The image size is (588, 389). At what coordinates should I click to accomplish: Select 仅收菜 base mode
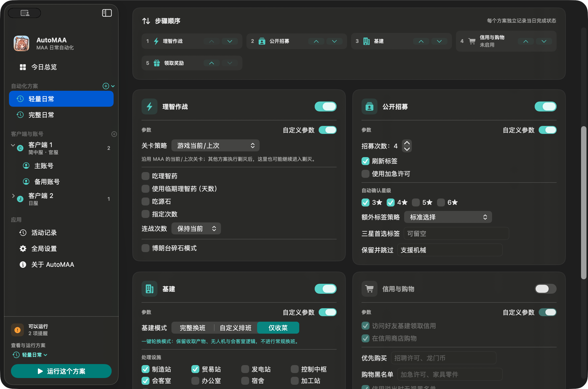278,328
